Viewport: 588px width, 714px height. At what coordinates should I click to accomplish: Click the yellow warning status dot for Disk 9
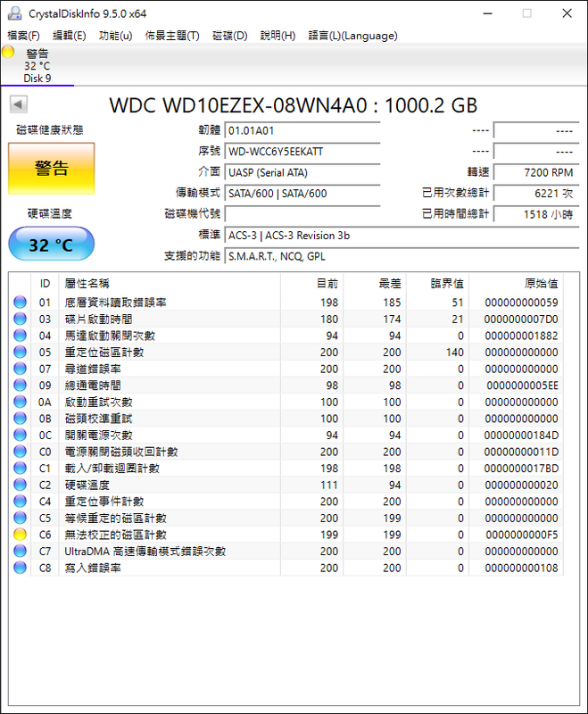pyautogui.click(x=8, y=52)
